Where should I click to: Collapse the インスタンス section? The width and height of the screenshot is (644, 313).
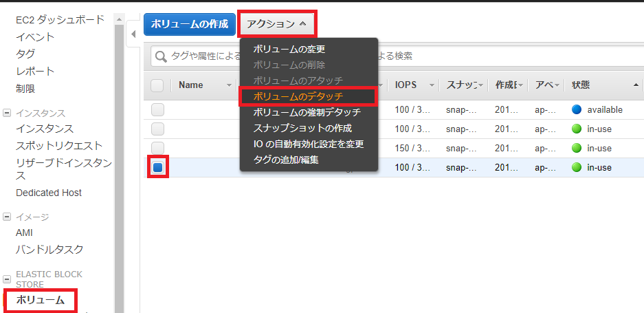[7, 113]
